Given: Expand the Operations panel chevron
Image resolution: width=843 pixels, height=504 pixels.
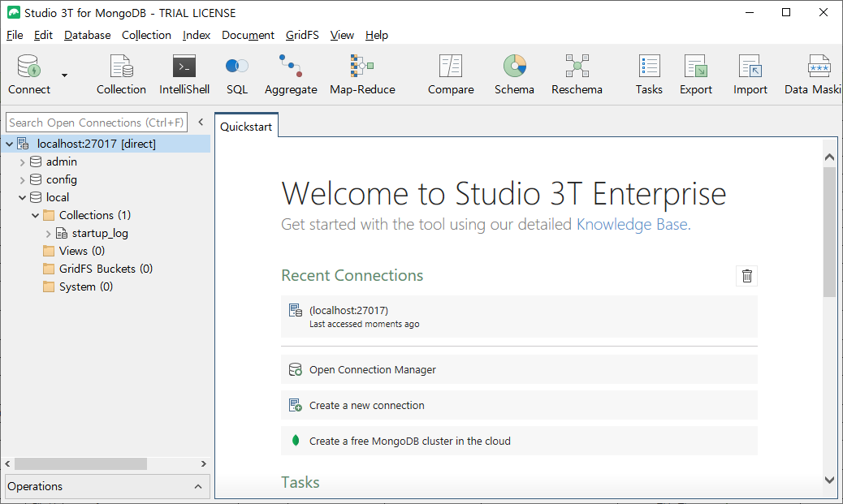Looking at the screenshot, I should (198, 486).
